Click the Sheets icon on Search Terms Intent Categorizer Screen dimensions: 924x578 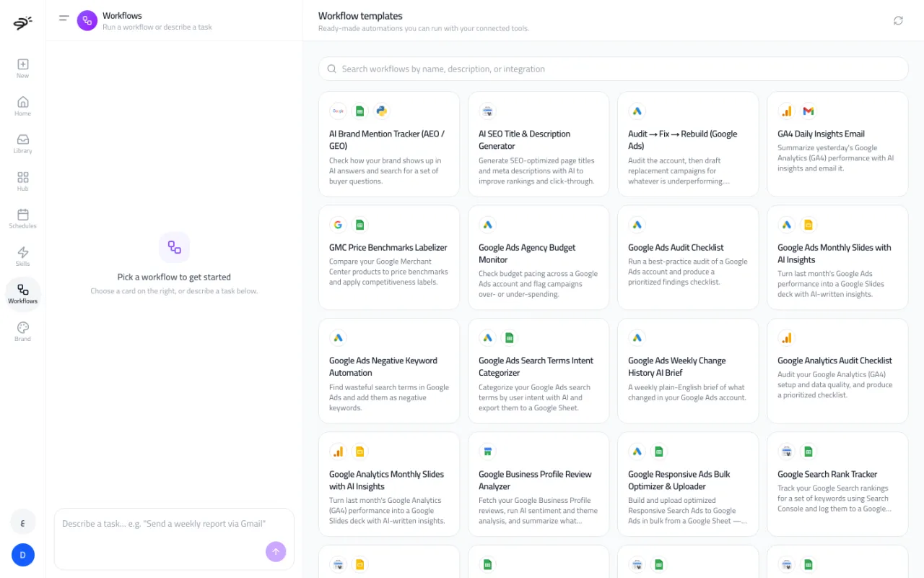point(510,337)
